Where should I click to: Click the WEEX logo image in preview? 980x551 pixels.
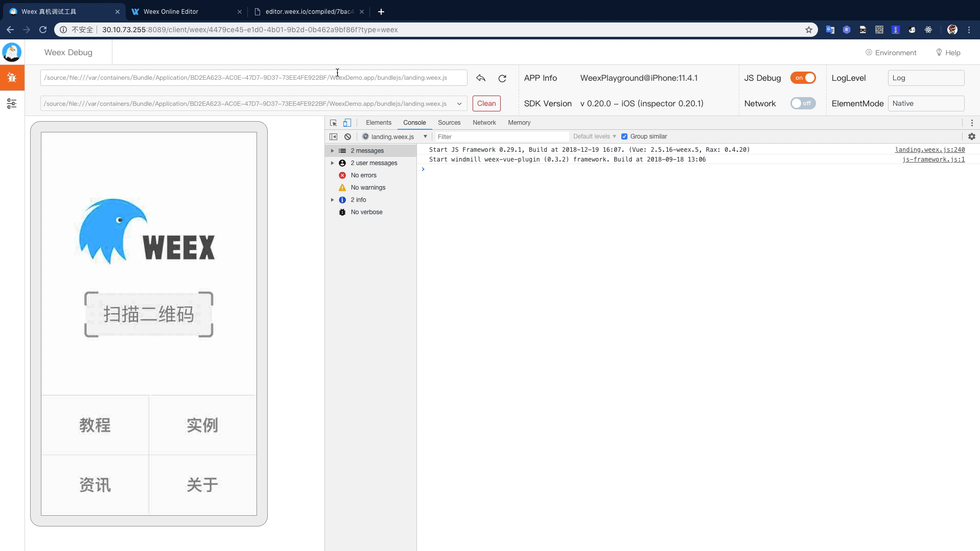[147, 231]
